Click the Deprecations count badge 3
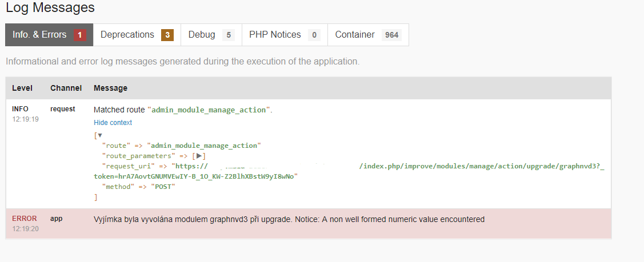644x262 pixels. pos(167,35)
